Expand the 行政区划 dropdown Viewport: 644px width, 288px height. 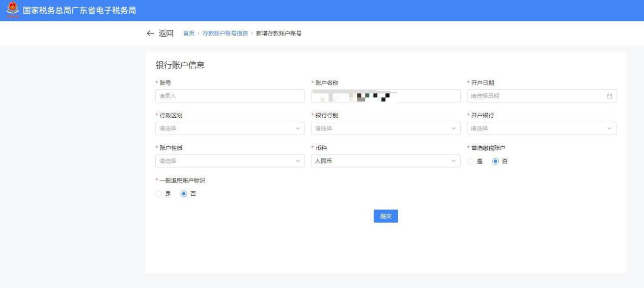(230, 128)
